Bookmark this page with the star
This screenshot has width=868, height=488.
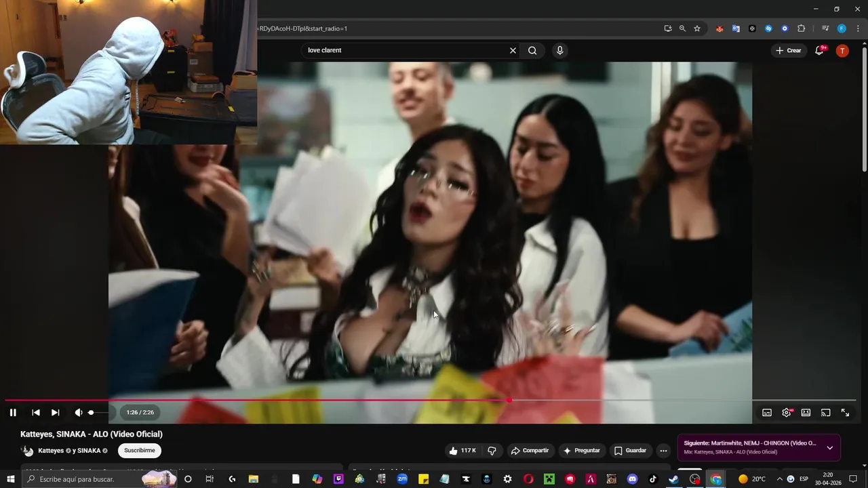click(x=697, y=28)
